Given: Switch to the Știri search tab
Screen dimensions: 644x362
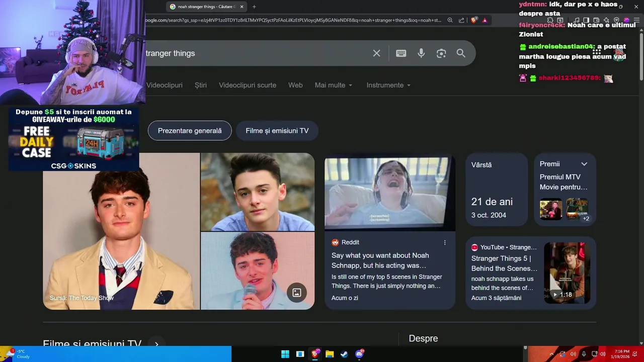Looking at the screenshot, I should click(x=201, y=85).
